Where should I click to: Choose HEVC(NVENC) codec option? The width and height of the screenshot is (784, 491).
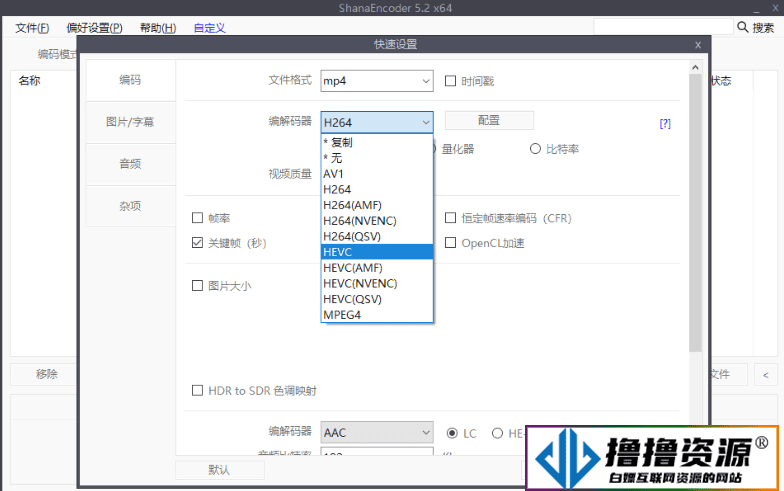pos(376,284)
